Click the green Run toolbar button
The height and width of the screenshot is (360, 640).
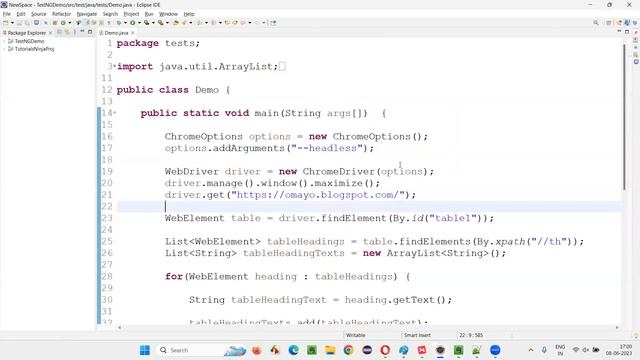133,23
